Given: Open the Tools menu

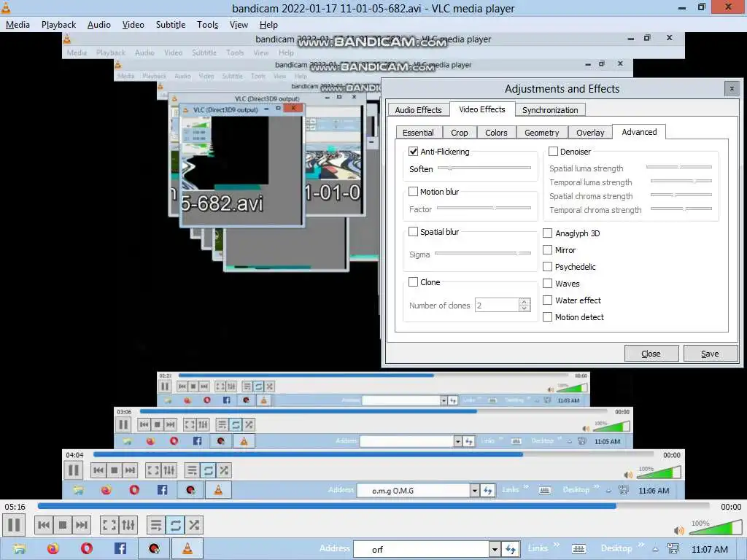Looking at the screenshot, I should 208,25.
